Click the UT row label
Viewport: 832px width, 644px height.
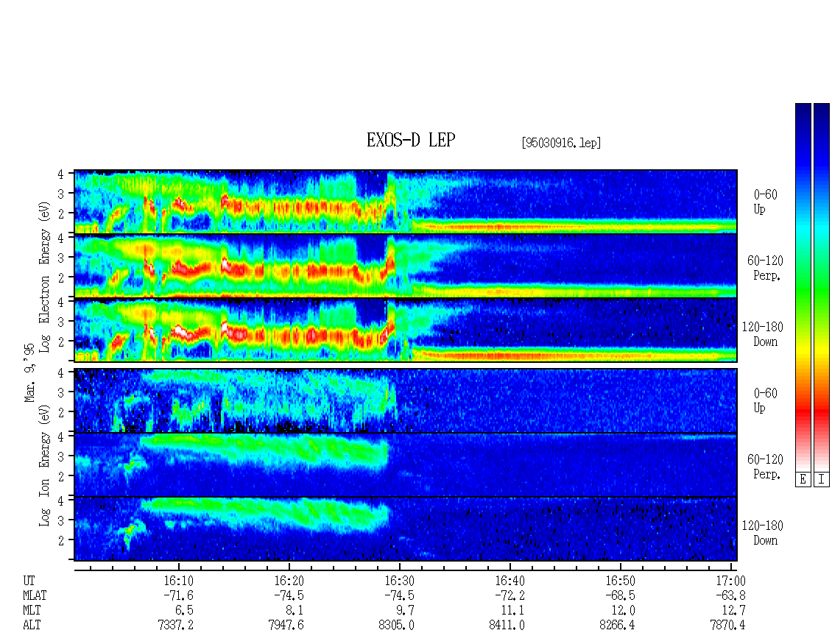29,581
